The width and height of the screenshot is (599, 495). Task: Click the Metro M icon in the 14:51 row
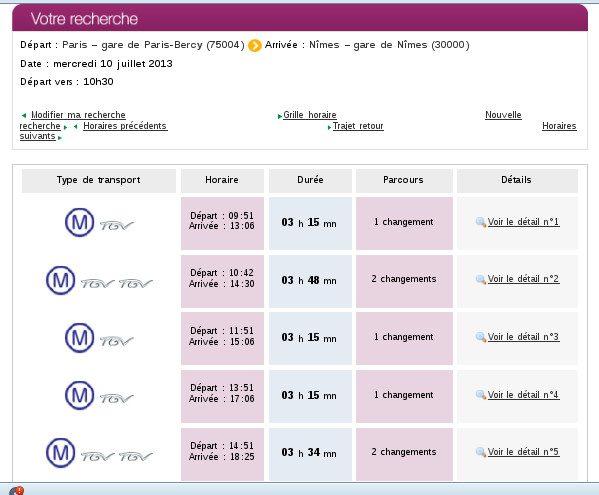point(60,453)
